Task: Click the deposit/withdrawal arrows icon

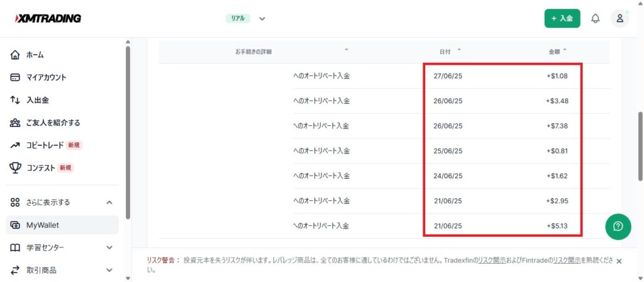Action: pos(16,100)
